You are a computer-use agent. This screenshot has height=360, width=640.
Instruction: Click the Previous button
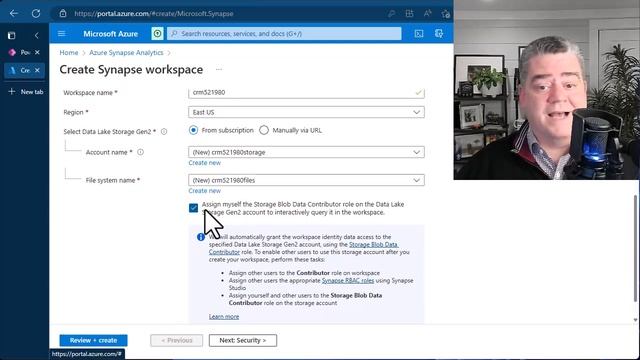tap(176, 340)
